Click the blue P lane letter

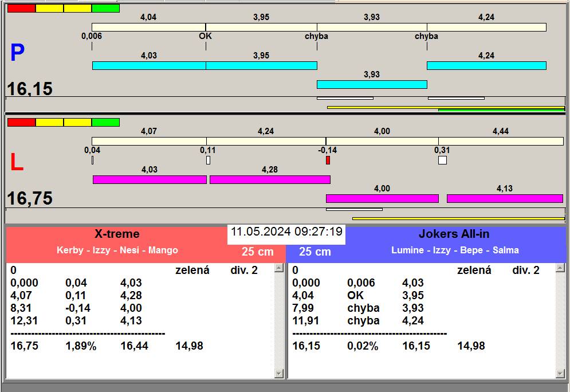[17, 53]
